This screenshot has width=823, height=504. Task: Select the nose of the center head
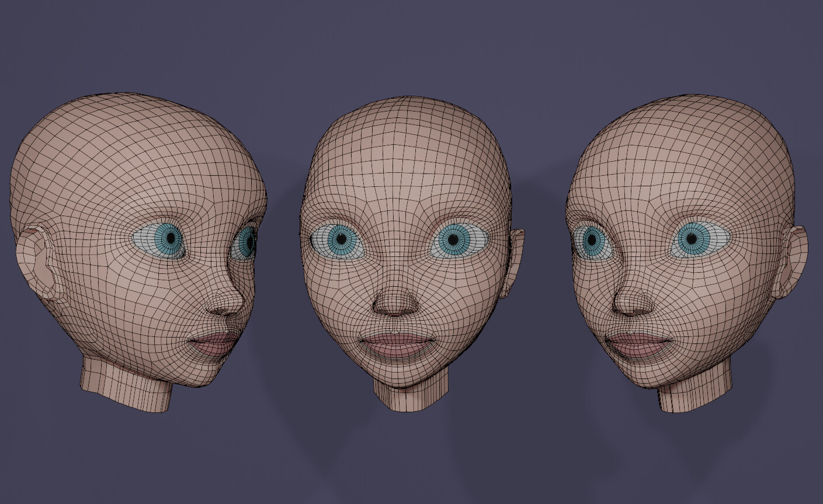tap(397, 304)
